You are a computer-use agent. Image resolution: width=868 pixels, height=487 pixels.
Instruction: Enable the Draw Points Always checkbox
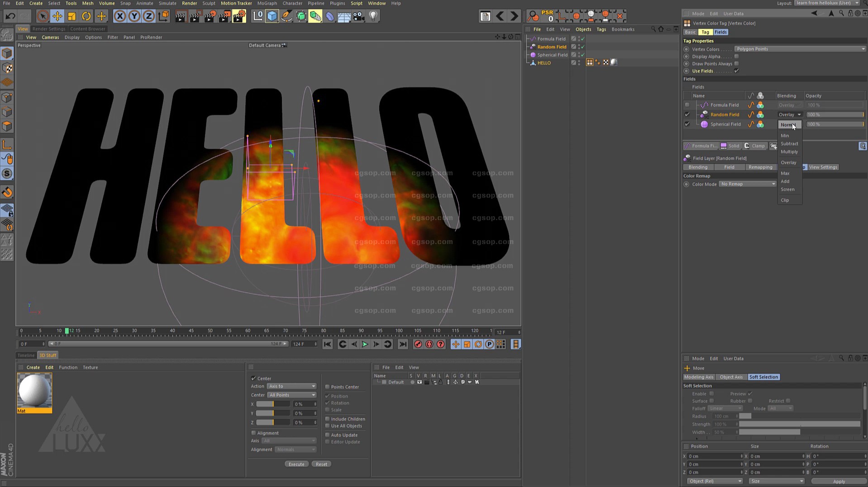click(x=736, y=64)
